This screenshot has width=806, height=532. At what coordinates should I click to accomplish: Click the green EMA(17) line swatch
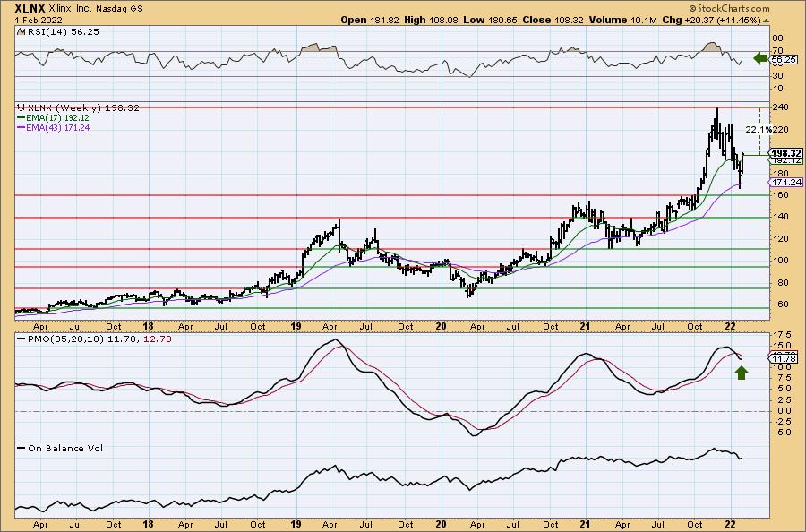pyautogui.click(x=21, y=118)
